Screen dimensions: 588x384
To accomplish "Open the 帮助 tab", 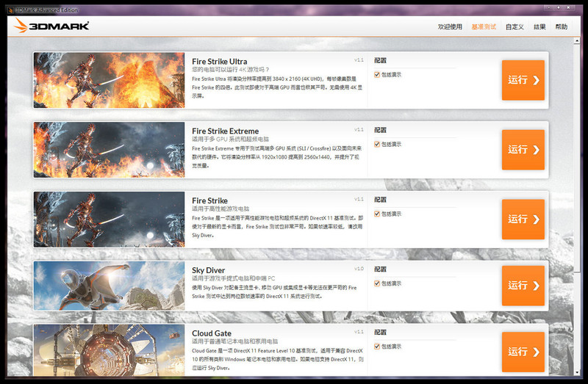I will click(x=562, y=26).
